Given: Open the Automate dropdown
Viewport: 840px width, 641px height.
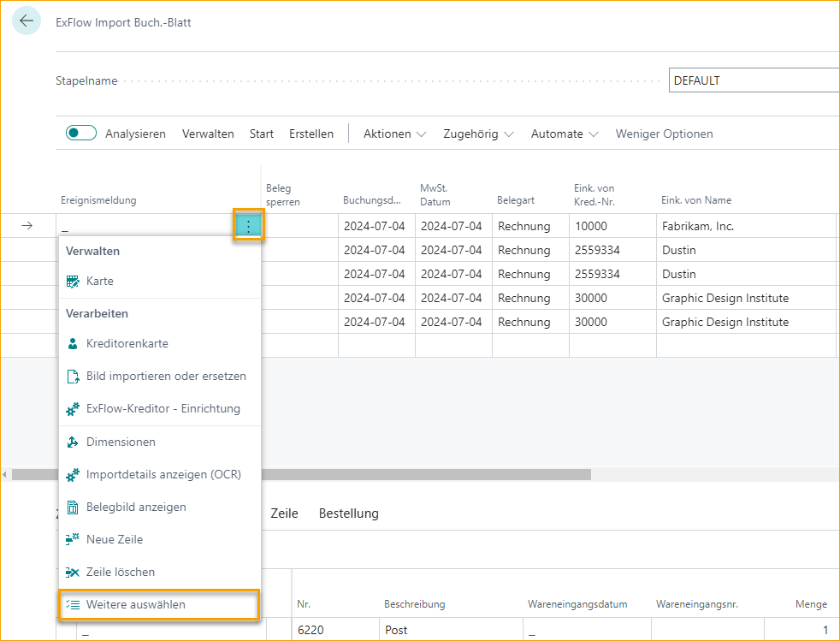Looking at the screenshot, I should (x=563, y=134).
